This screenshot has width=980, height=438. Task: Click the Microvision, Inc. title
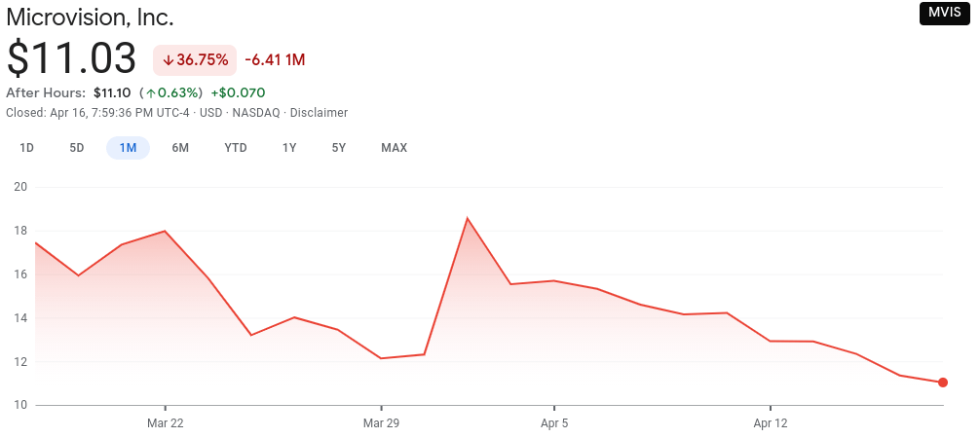[91, 17]
